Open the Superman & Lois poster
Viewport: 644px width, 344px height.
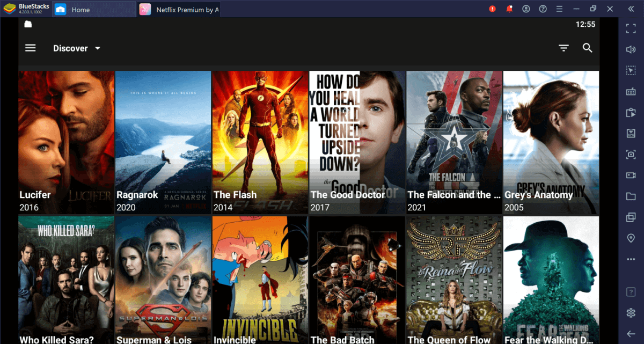(x=163, y=280)
